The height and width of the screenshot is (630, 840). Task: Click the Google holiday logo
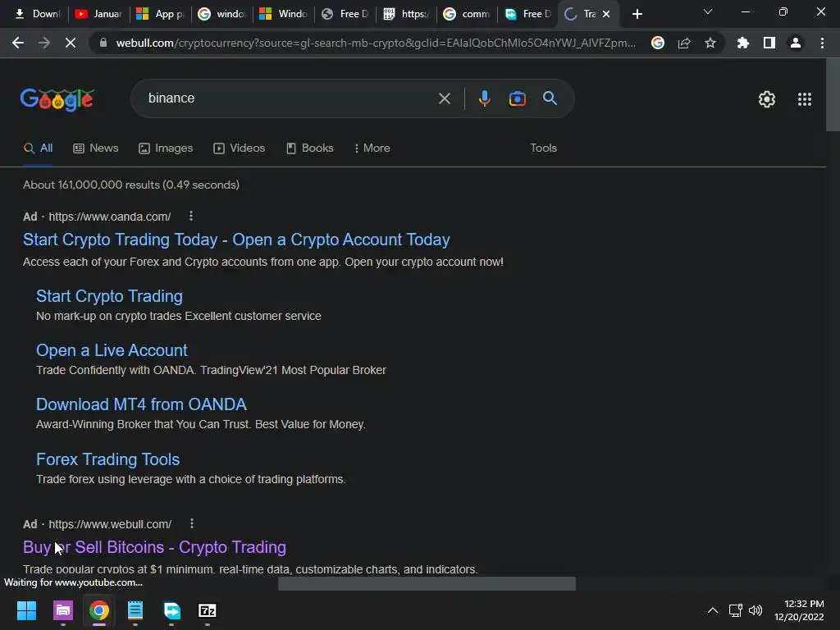(x=57, y=99)
